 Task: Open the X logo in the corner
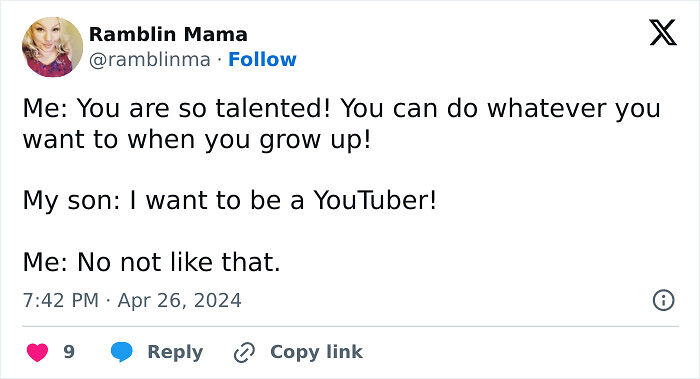tap(663, 33)
